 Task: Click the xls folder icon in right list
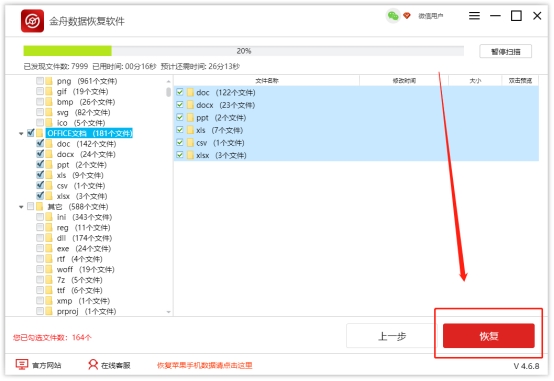point(190,130)
